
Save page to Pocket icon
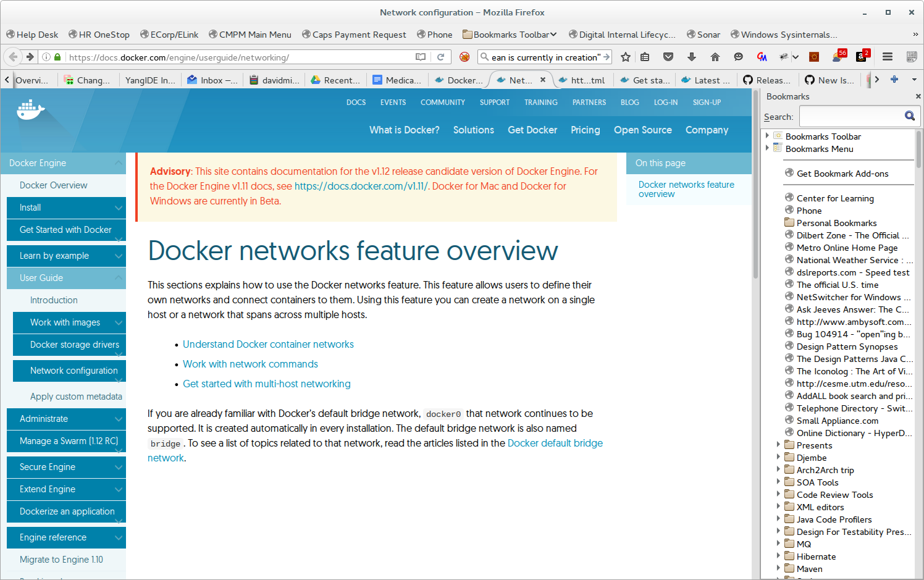point(668,57)
